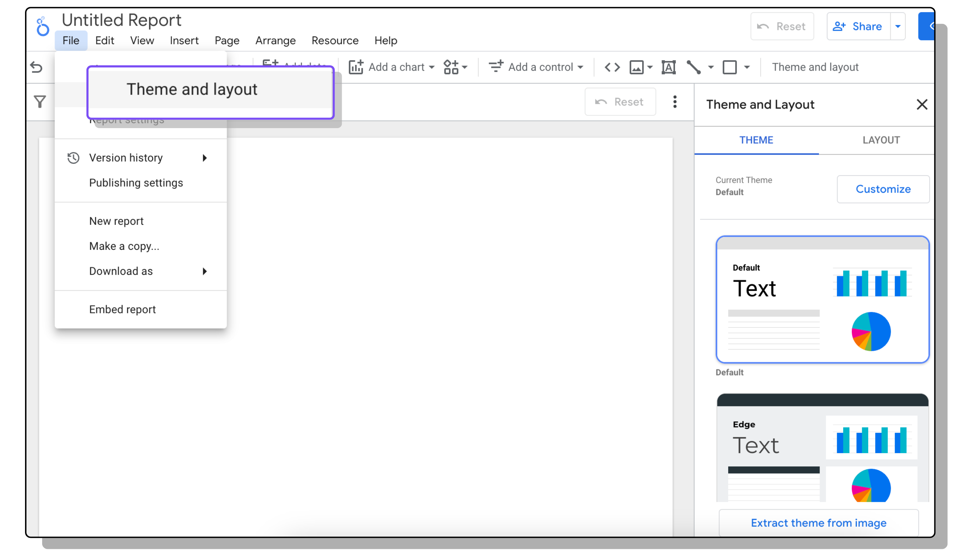Click the undo arrow icon in toolbar

[36, 67]
